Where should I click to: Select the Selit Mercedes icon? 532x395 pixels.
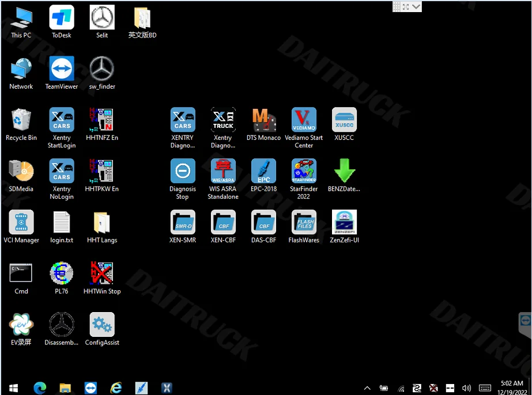[x=102, y=22]
